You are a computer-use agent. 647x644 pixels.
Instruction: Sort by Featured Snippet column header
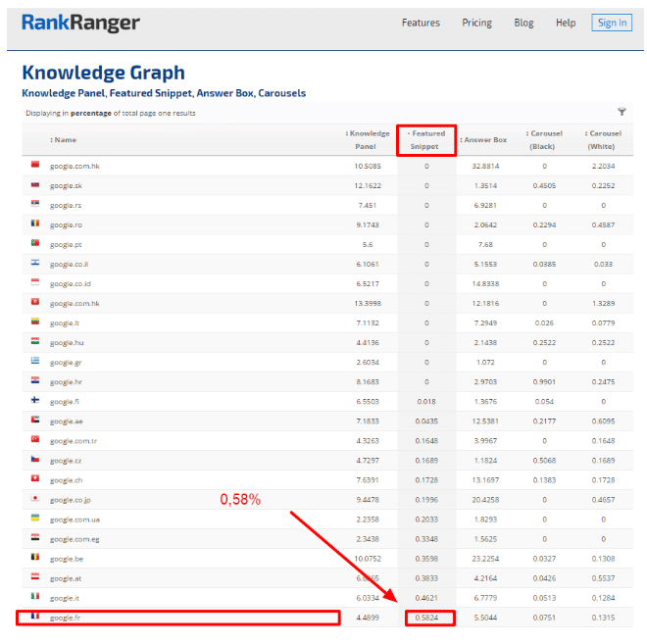tap(426, 140)
